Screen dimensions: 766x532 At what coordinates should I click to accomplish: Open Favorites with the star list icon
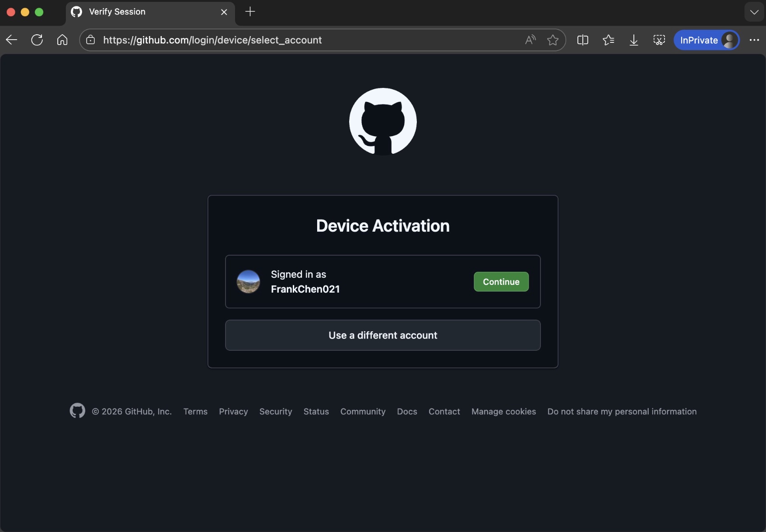[608, 40]
